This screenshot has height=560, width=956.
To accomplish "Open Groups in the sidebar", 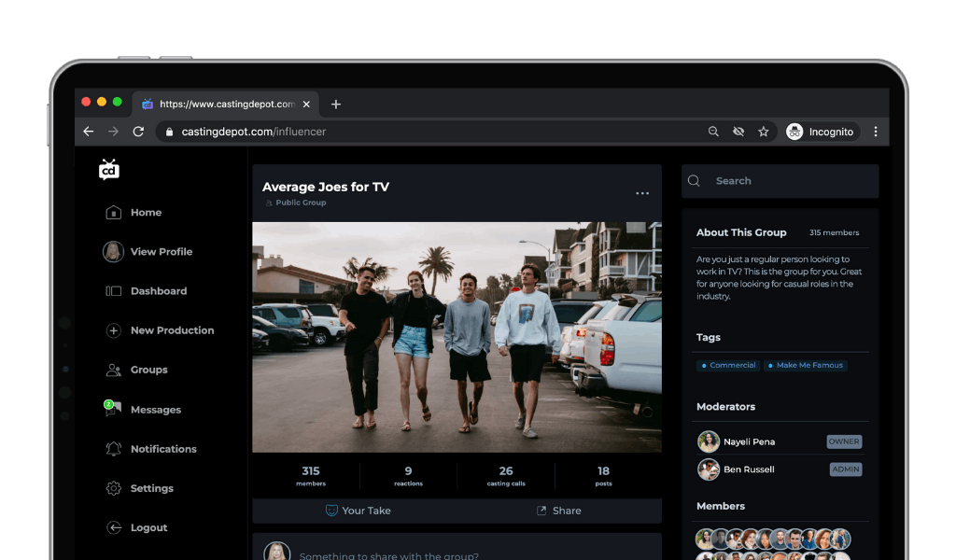I will pyautogui.click(x=148, y=370).
